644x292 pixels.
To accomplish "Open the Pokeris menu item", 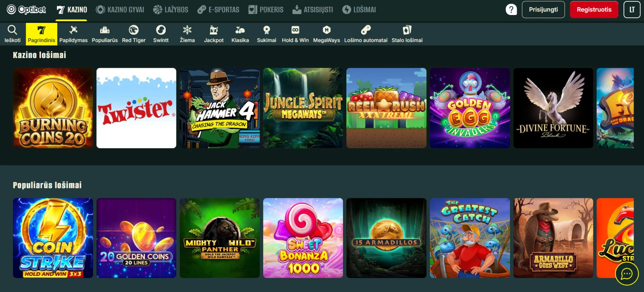I will [x=266, y=10].
